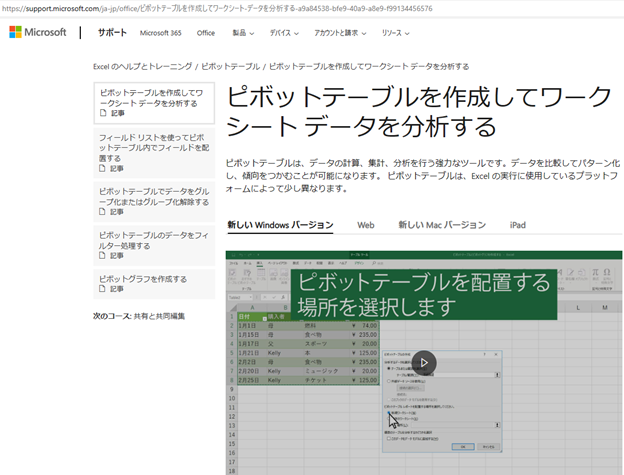Image resolution: width=624 pixels, height=475 pixels.
Task: Open sidebar article フィールド リストを使って
Action: 154,153
